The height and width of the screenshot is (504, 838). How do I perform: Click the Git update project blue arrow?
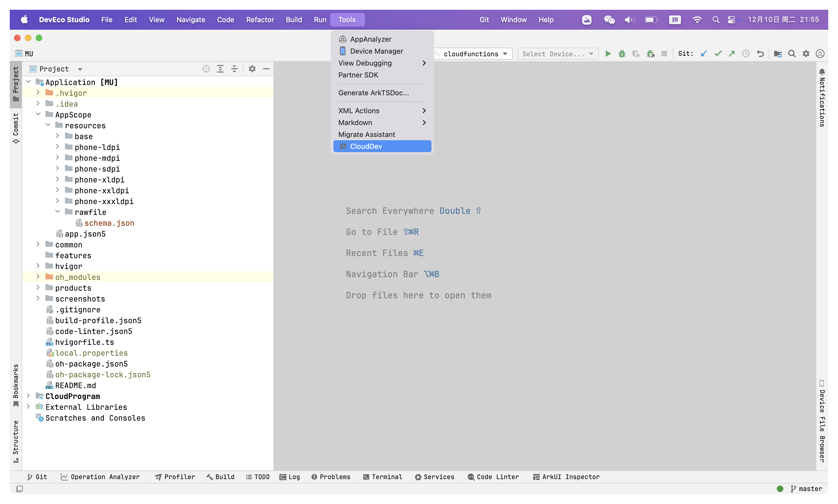[x=703, y=54]
